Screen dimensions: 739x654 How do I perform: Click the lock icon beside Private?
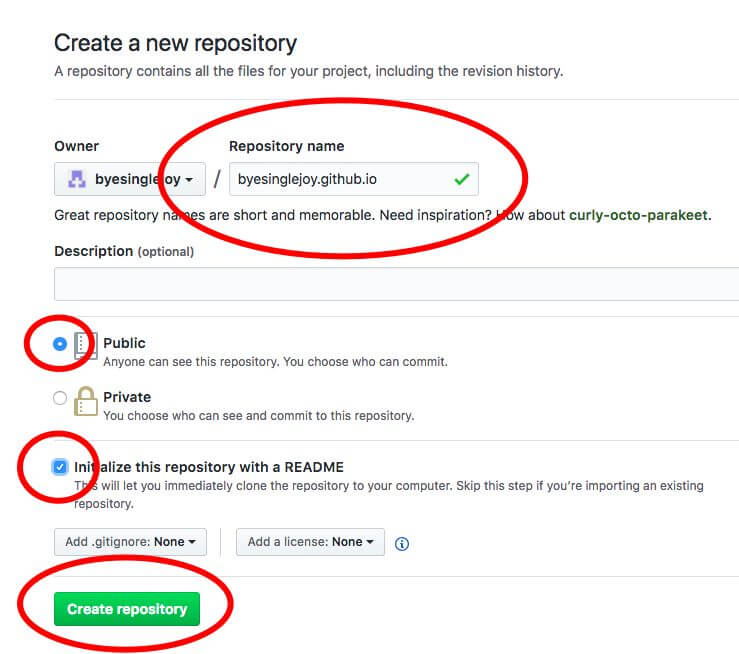coord(86,401)
